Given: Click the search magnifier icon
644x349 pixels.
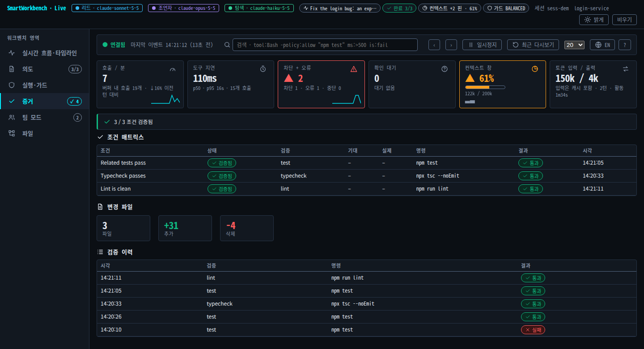Looking at the screenshot, I should point(227,45).
